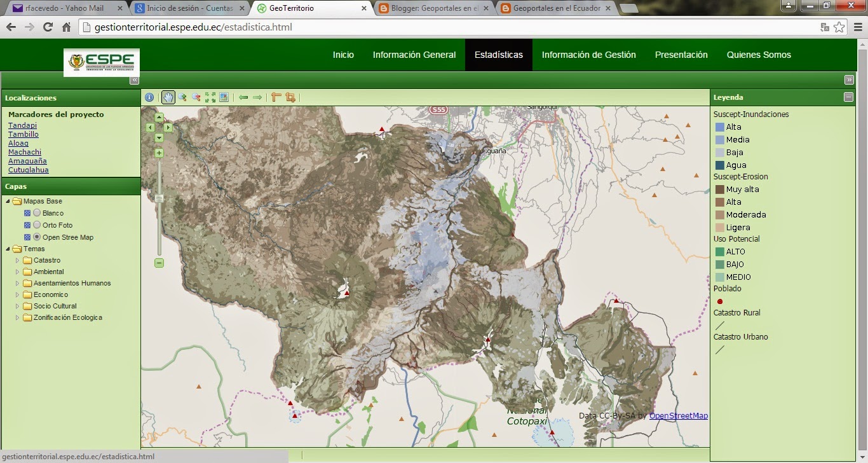The image size is (868, 463).
Task: Choose the zoom in magnifier tool
Action: point(182,97)
